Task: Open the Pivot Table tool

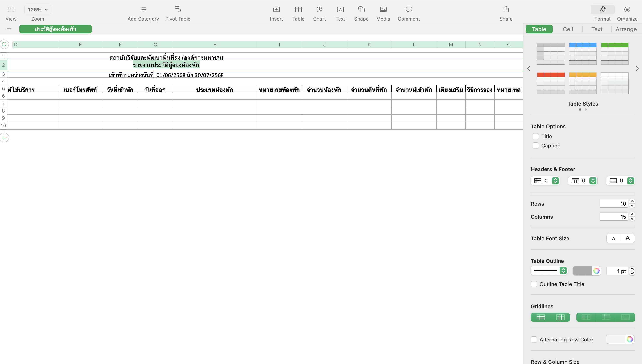Action: click(178, 9)
